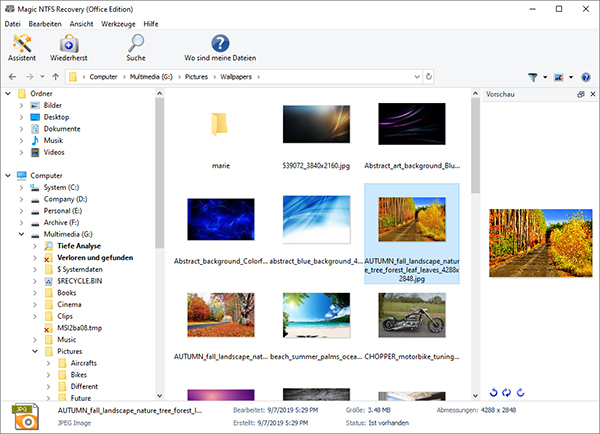Click the Computer breadcrumb segment
Viewport: 600px width, 434px height.
tap(103, 77)
